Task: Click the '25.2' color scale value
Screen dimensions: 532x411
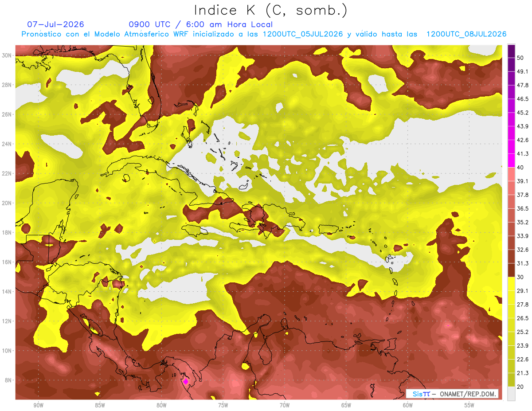Action: [523, 332]
